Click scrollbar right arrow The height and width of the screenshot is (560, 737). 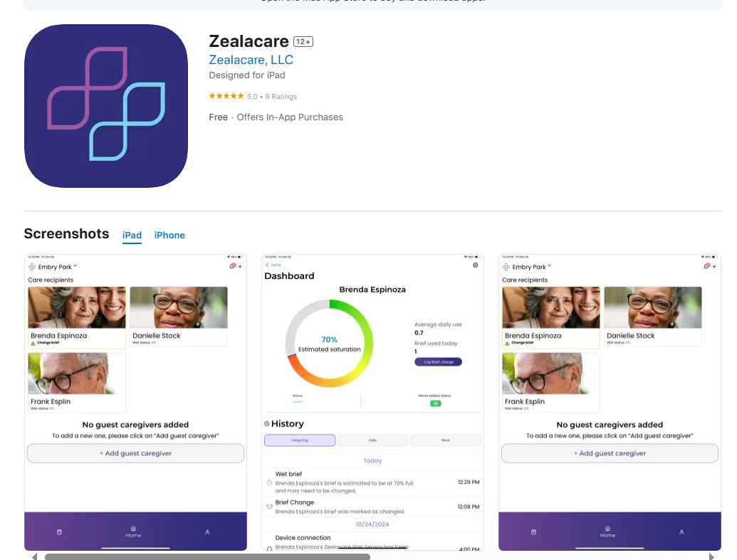(711, 556)
